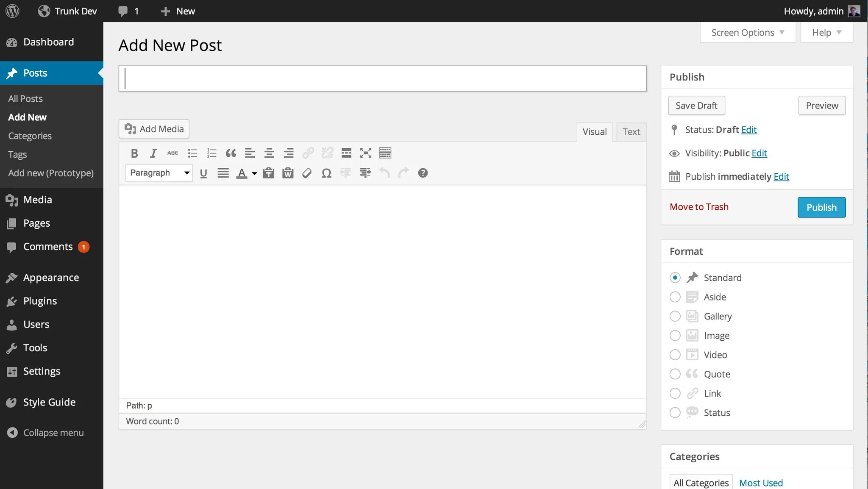Image resolution: width=868 pixels, height=489 pixels.
Task: Open the New content menu
Action: pyautogui.click(x=178, y=11)
